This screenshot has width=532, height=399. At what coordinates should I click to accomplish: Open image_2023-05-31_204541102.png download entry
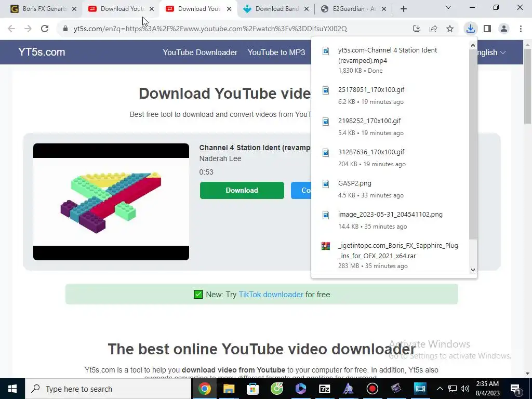(x=390, y=220)
